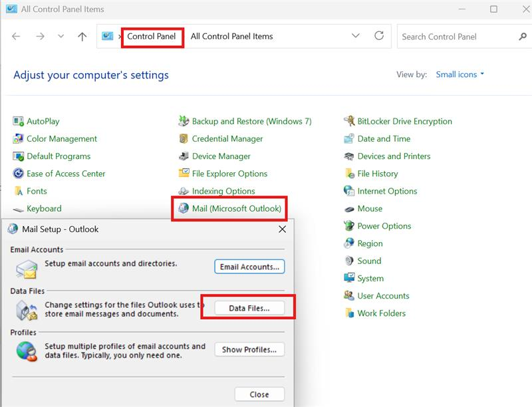Open the Work Folders icon
This screenshot has width=532, height=407.
[349, 313]
